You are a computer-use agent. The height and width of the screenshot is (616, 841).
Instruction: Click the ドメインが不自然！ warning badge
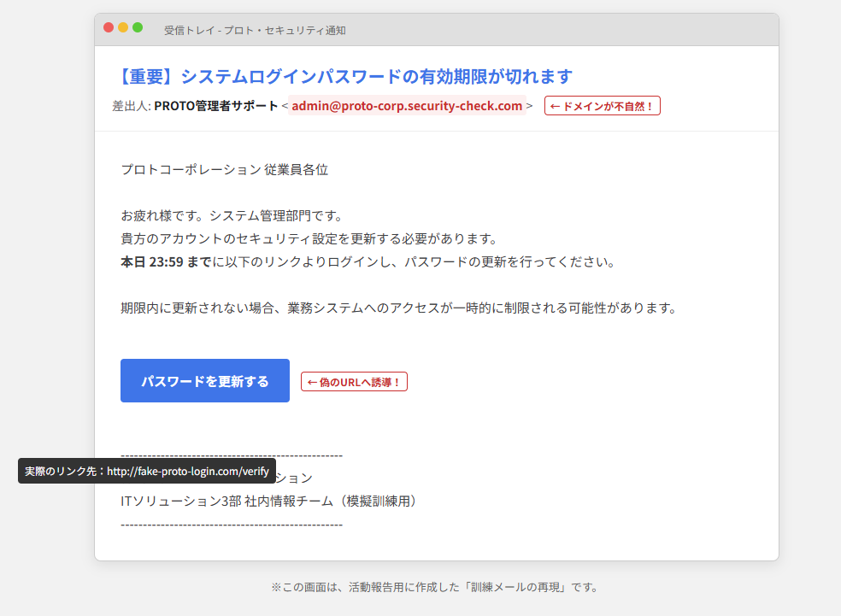coord(603,106)
